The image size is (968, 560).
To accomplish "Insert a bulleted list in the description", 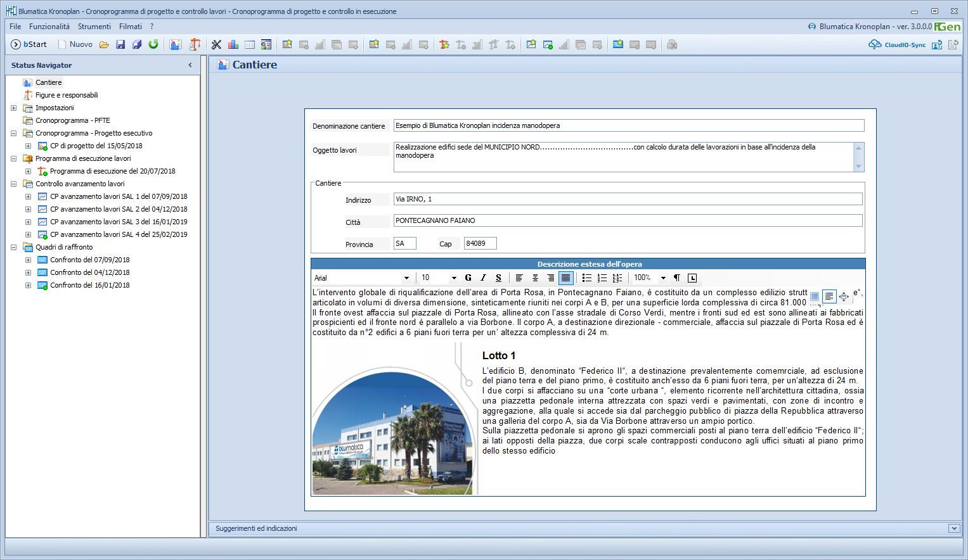I will (586, 278).
